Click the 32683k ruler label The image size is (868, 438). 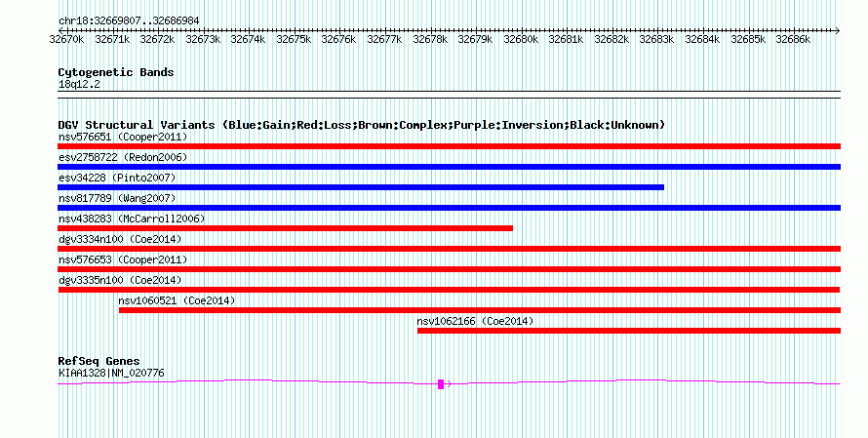(x=656, y=39)
